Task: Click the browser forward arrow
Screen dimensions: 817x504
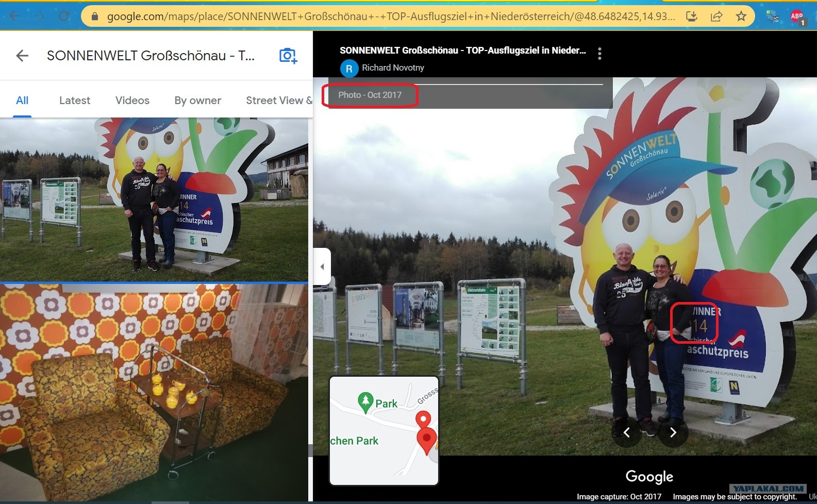Action: (x=40, y=16)
